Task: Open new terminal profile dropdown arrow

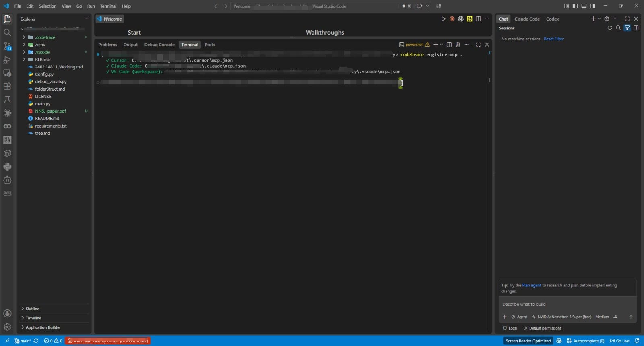Action: click(x=442, y=45)
